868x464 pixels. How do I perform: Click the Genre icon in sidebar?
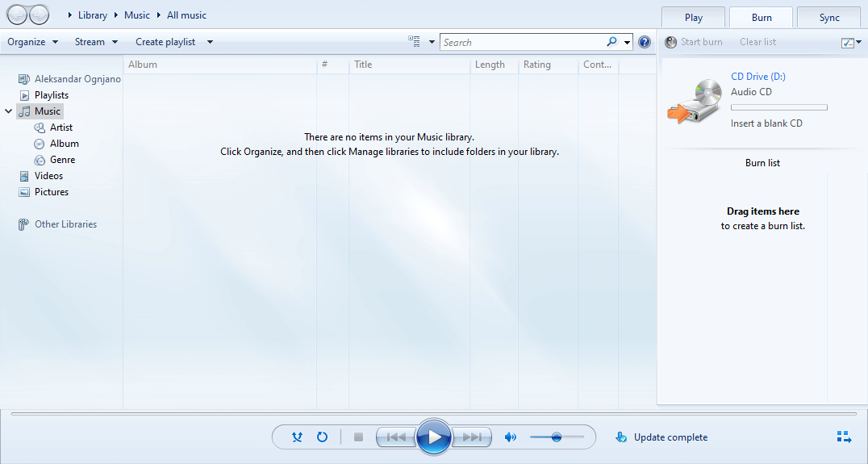coord(40,160)
